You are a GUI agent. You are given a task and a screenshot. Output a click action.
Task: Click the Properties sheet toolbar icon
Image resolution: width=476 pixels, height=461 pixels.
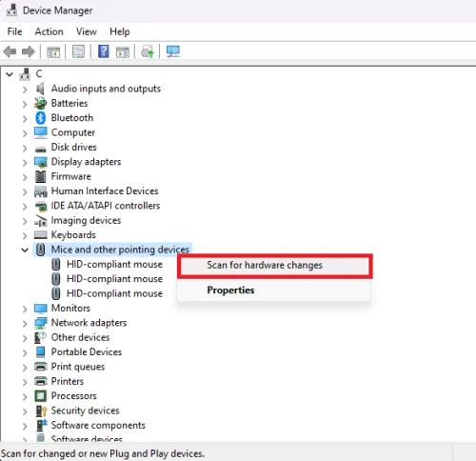[78, 51]
